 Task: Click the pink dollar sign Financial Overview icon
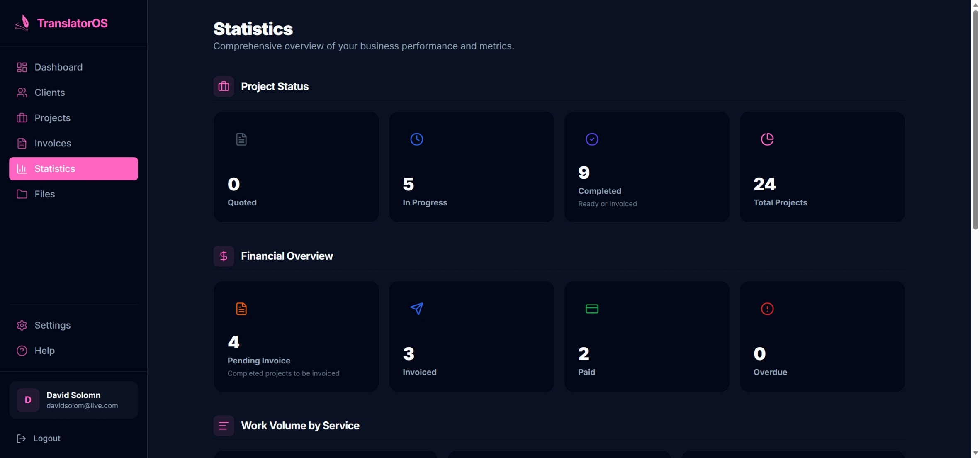coord(224,256)
